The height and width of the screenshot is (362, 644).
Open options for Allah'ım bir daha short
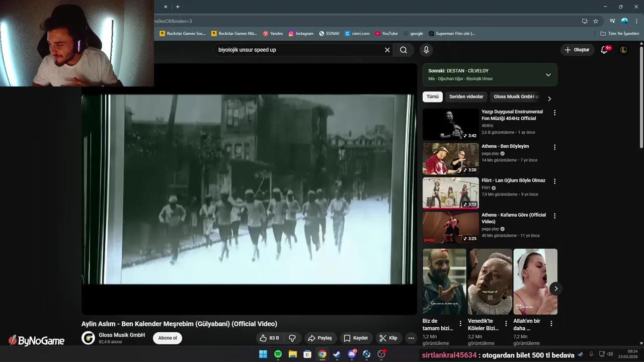[x=551, y=324]
